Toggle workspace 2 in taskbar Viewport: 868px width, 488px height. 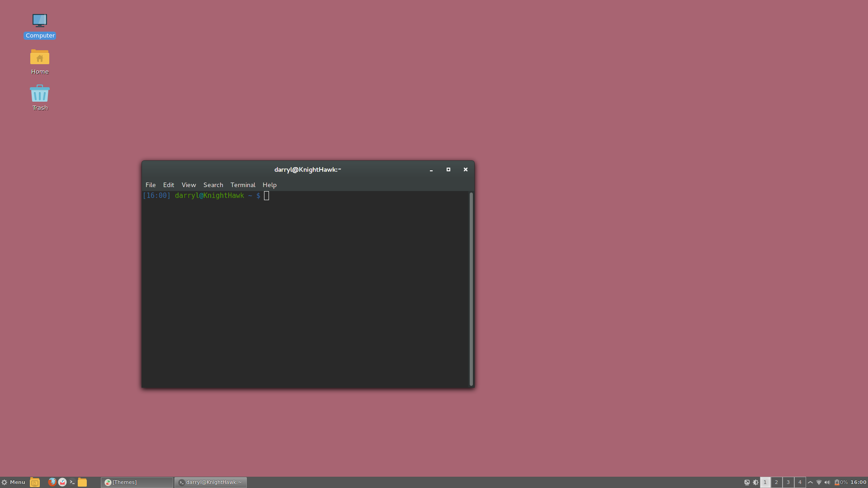777,482
